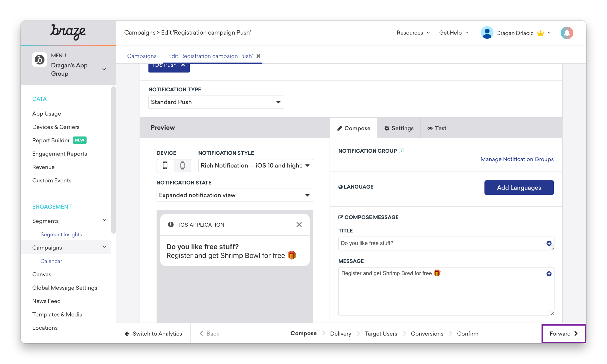This screenshot has width=607, height=364.
Task: Expand the Get Help menu
Action: pos(454,33)
